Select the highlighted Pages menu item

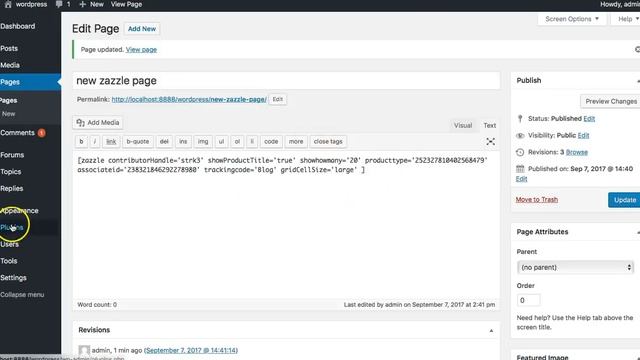pyautogui.click(x=30, y=82)
